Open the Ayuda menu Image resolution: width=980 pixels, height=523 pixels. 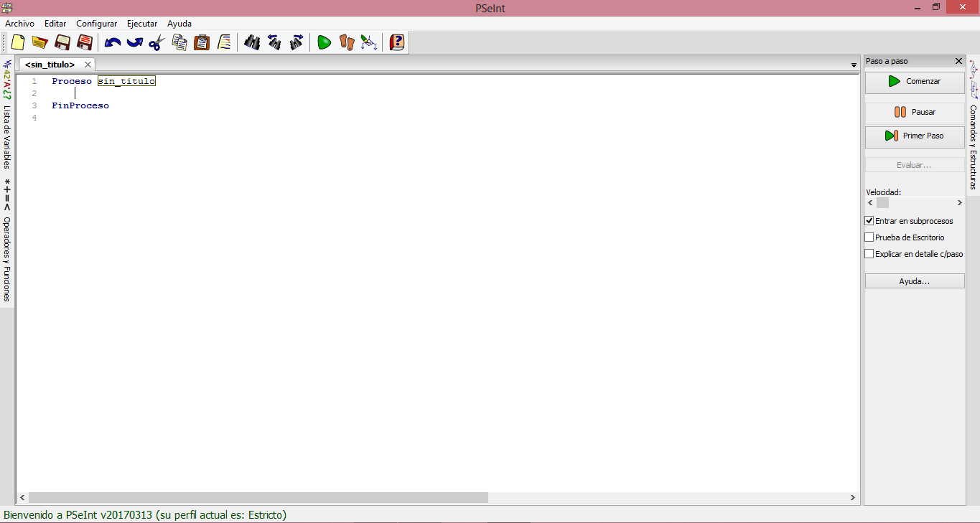pos(179,24)
